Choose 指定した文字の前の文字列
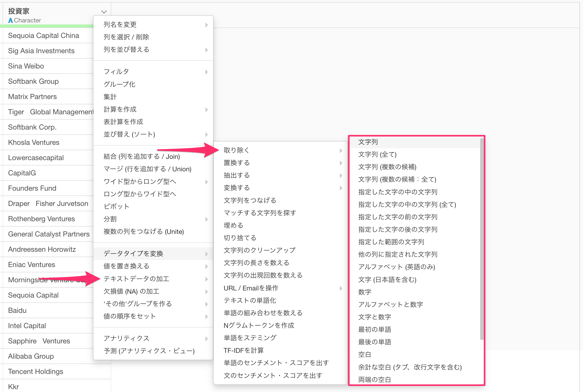Viewport: 583px width, 392px height. pyautogui.click(x=415, y=217)
